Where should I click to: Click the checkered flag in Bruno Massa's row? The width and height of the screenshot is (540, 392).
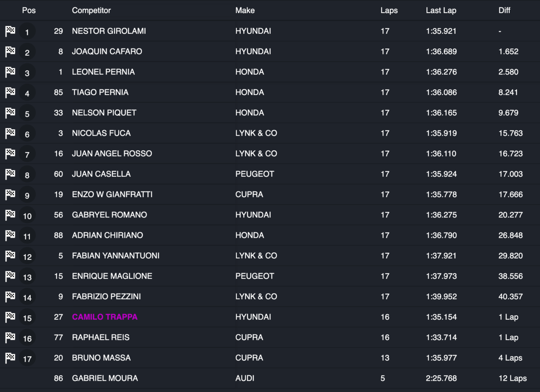10,358
